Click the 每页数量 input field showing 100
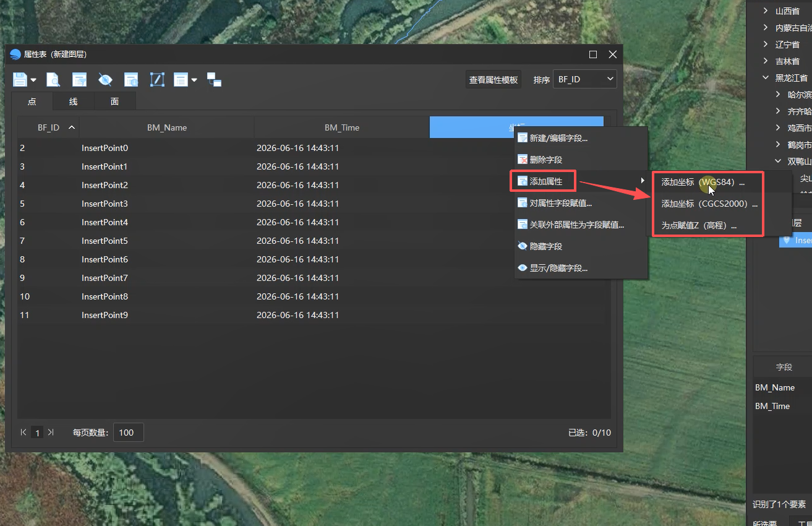 coord(129,433)
